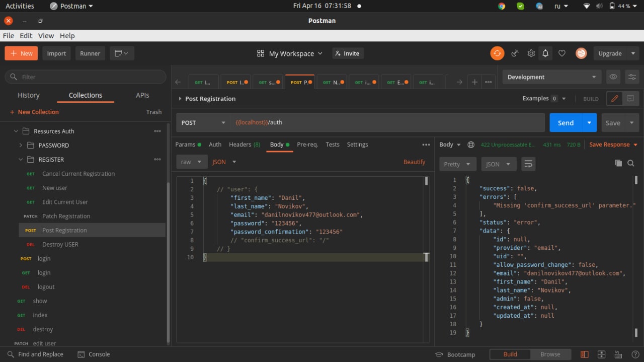Open the POST method dropdown
This screenshot has width=644, height=362.
tap(203, 123)
